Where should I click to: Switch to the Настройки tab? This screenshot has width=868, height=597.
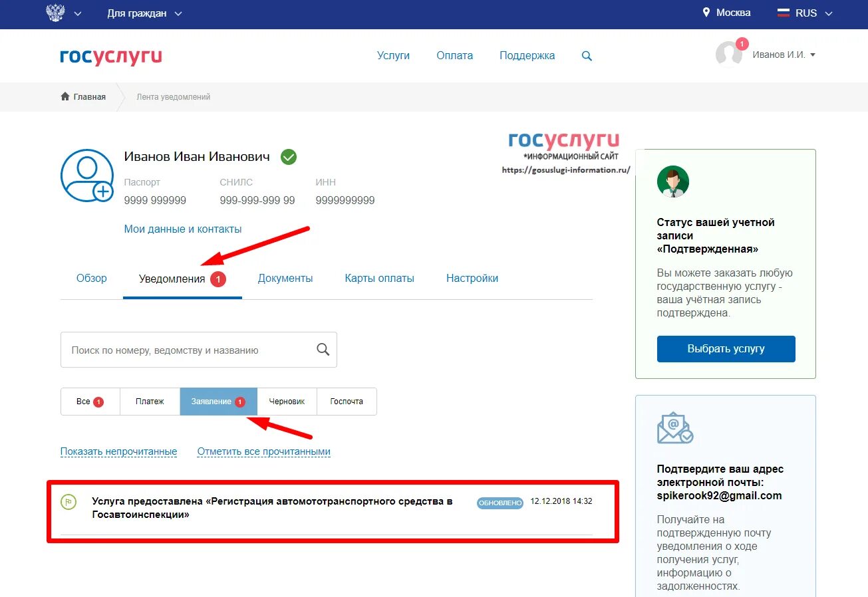(x=472, y=279)
